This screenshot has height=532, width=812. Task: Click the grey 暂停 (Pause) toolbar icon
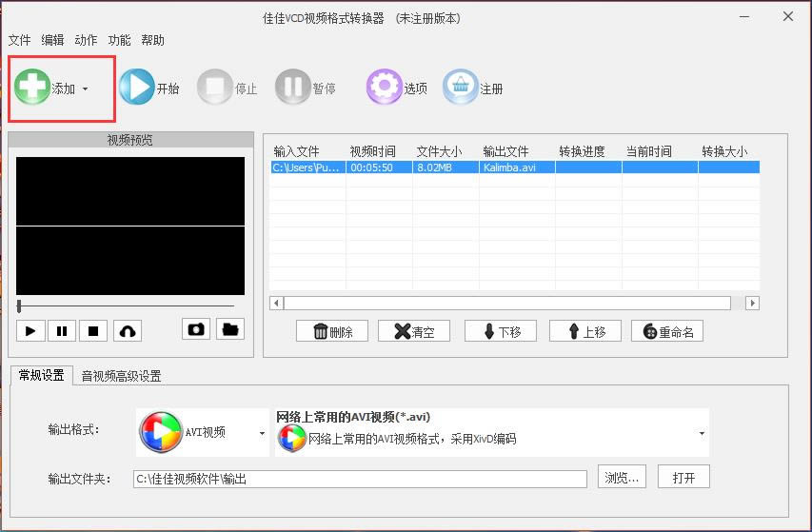click(292, 87)
